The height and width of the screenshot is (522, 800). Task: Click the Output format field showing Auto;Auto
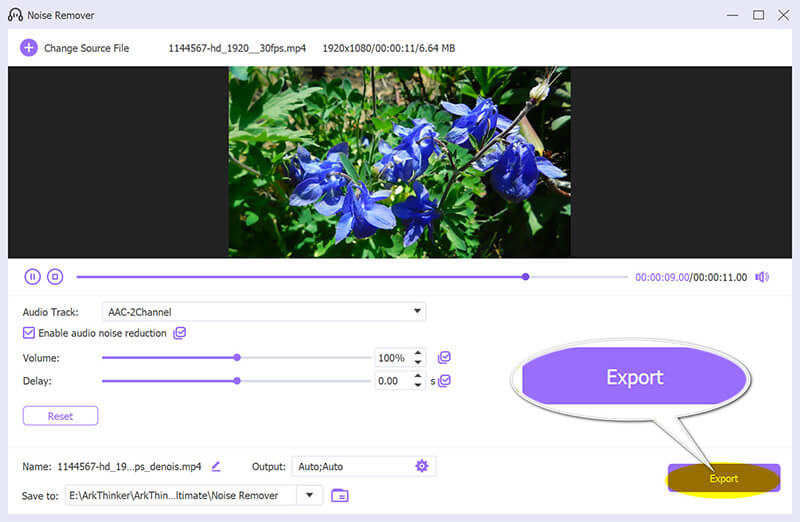[x=350, y=466]
